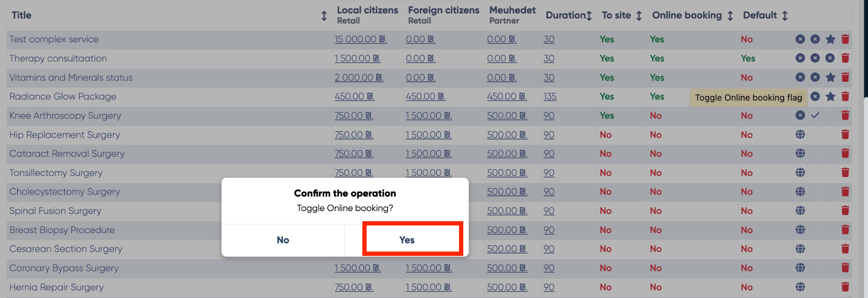868x298 pixels.
Task: Click globe icon for Hip Replacement Surgery
Action: [800, 135]
